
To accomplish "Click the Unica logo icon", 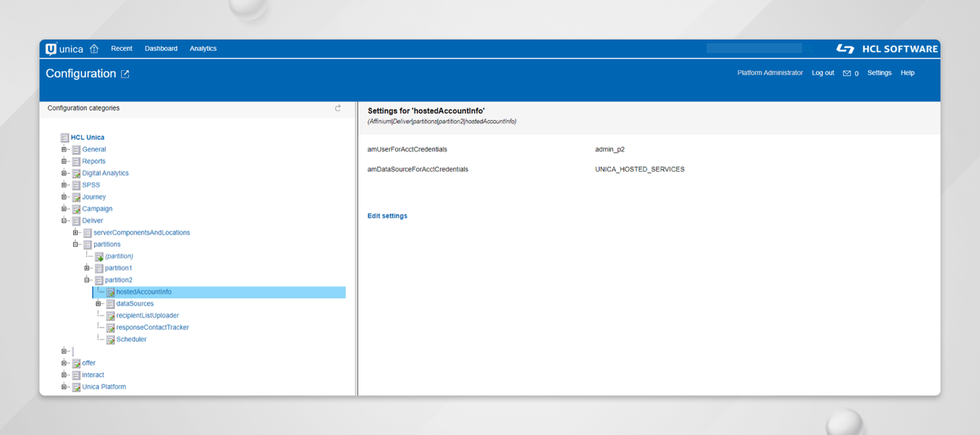I will pyautogui.click(x=51, y=49).
